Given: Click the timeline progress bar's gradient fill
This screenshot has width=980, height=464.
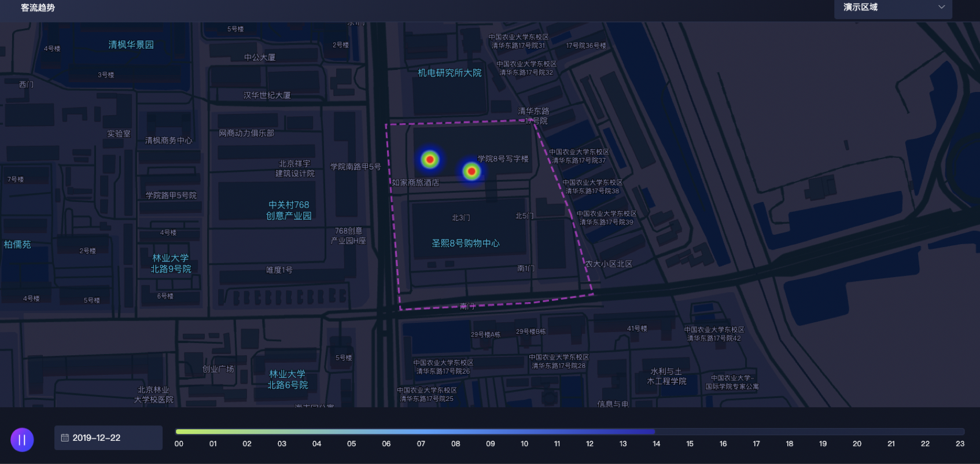Looking at the screenshot, I should click(x=415, y=432).
